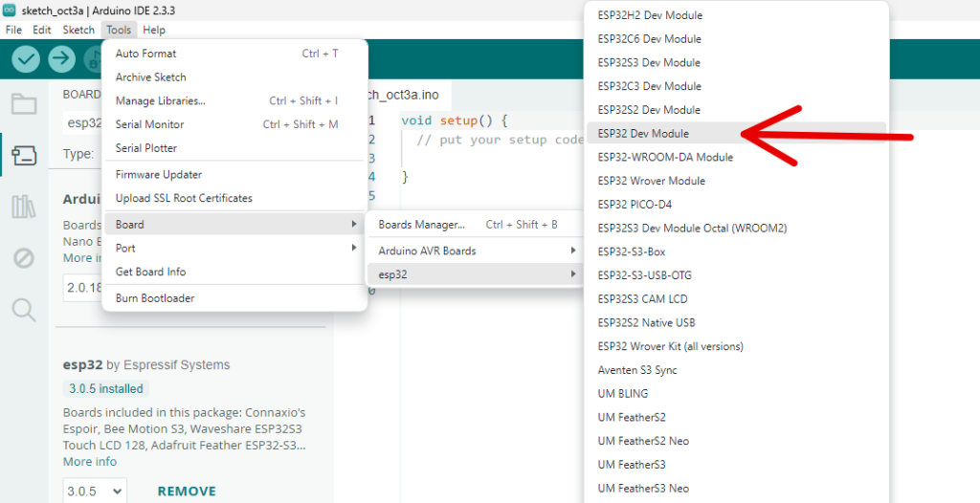Select ESP32S3 Dev Module Octal (WROOM2)
This screenshot has height=503, width=980.
(x=736, y=228)
